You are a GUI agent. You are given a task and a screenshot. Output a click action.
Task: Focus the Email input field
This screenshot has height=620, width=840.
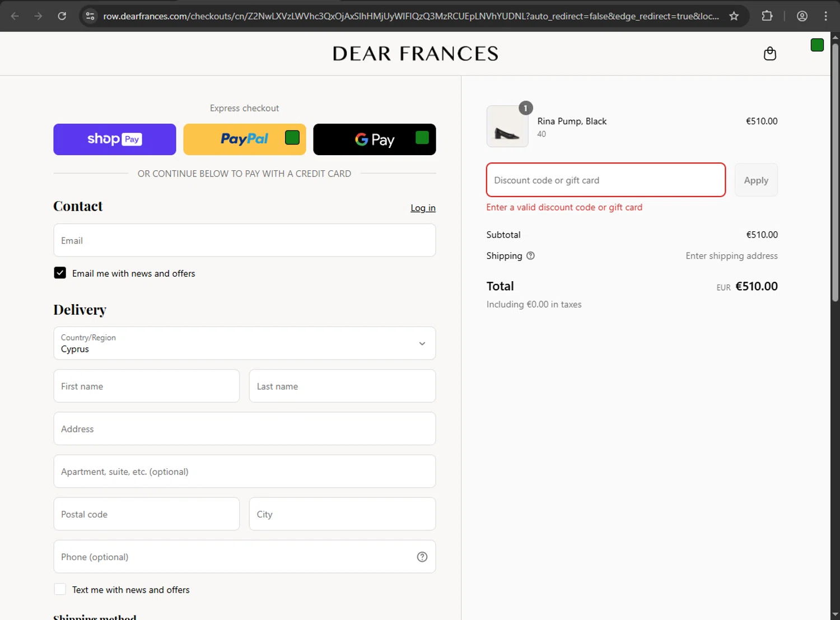click(245, 240)
